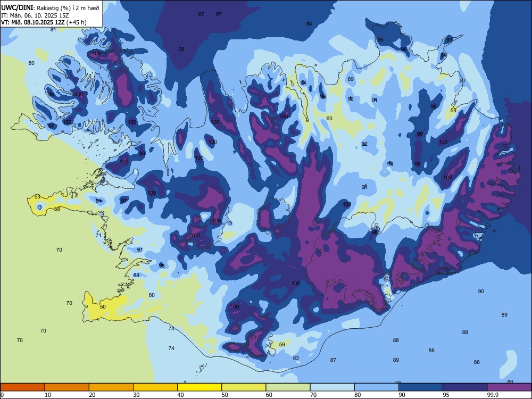The height and width of the screenshot is (399, 532).
Task: Click the bright yellow 40–50 legend swatch
Action: point(199,387)
